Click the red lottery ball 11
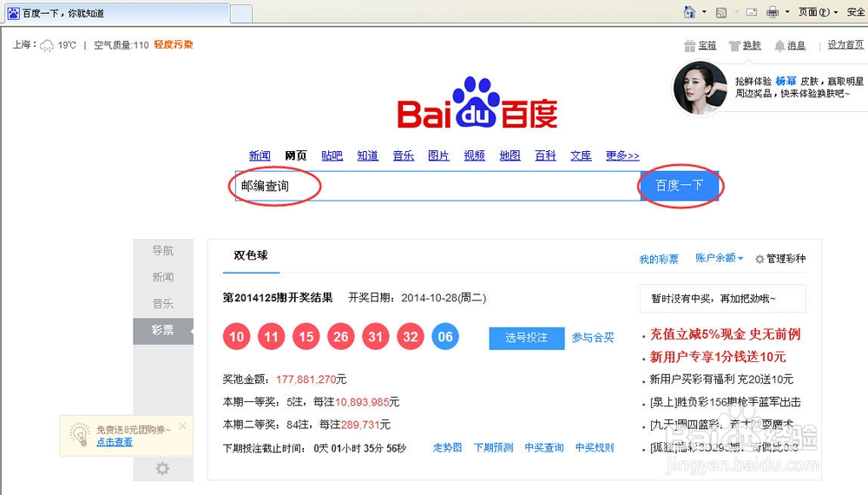 [271, 337]
